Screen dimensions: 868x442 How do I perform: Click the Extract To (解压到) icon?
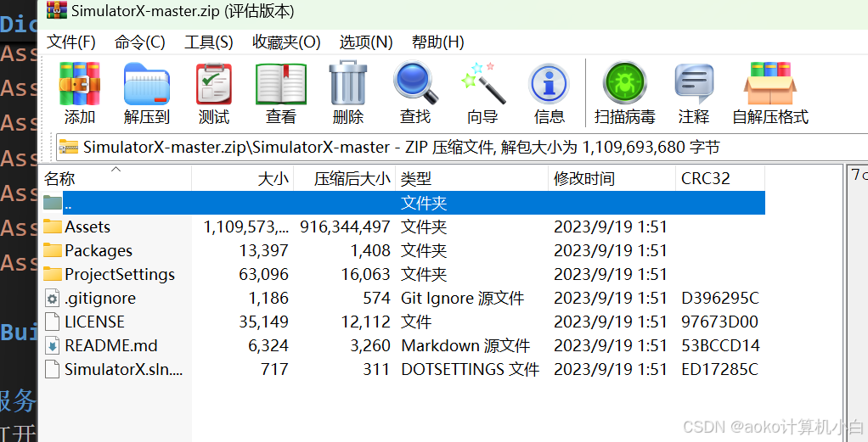coord(147,84)
